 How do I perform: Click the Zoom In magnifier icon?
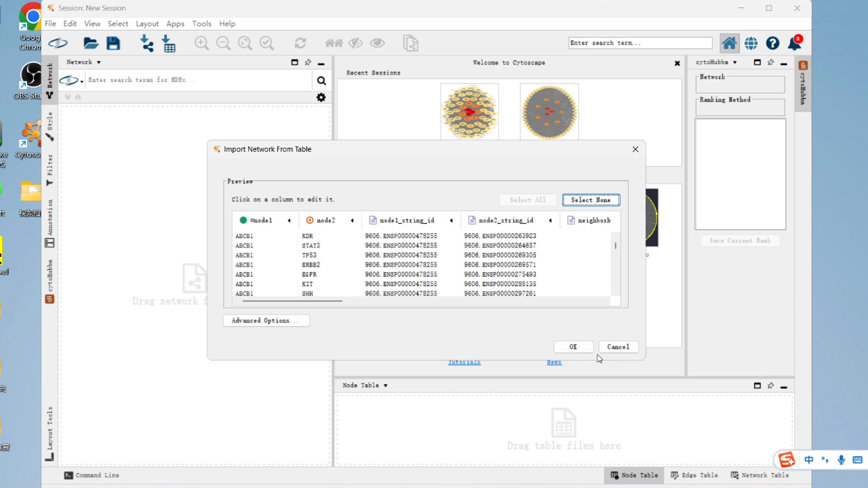click(201, 43)
